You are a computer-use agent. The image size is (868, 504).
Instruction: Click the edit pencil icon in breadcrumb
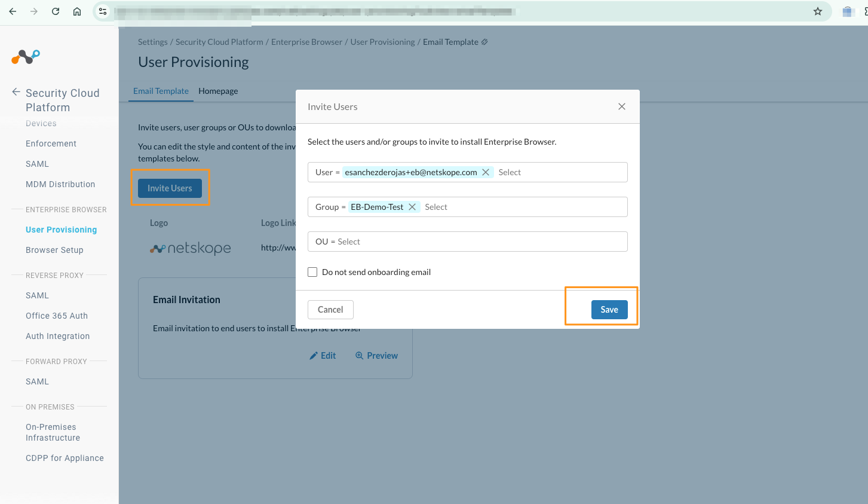(x=484, y=42)
